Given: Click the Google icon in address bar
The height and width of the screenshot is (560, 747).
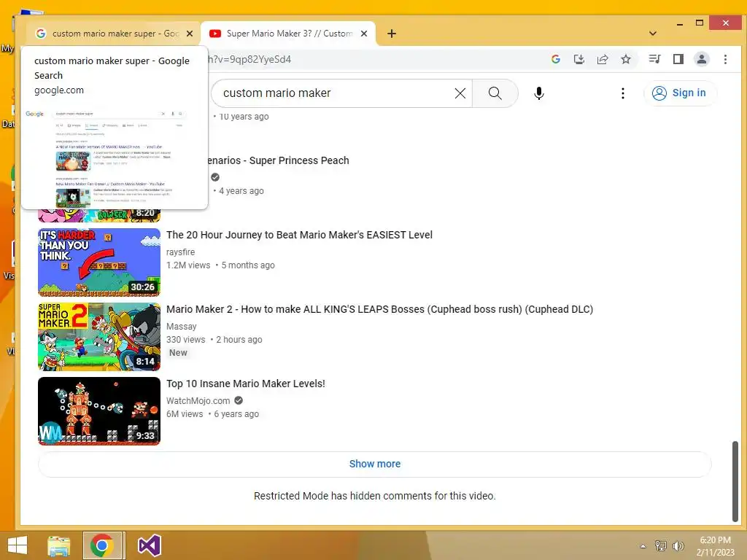Looking at the screenshot, I should [555, 59].
